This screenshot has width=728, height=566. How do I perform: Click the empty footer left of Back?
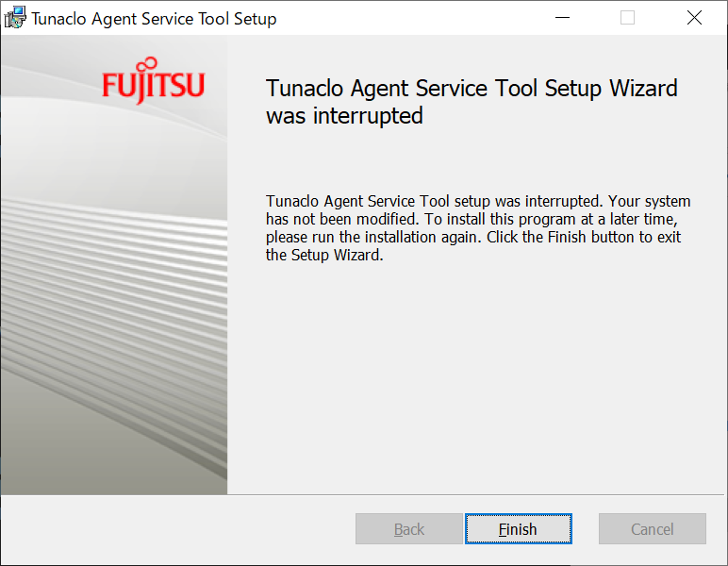point(176,528)
